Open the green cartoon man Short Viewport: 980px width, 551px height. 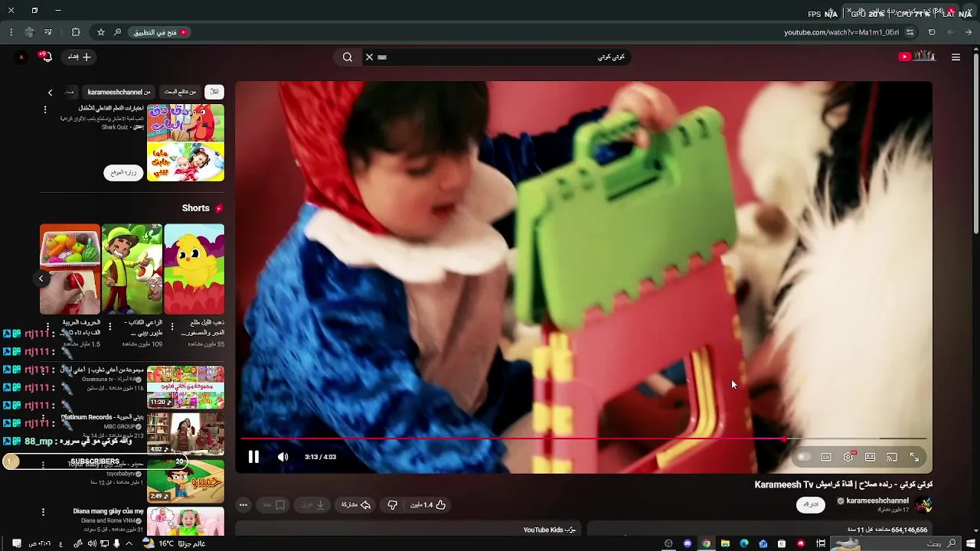tap(132, 269)
